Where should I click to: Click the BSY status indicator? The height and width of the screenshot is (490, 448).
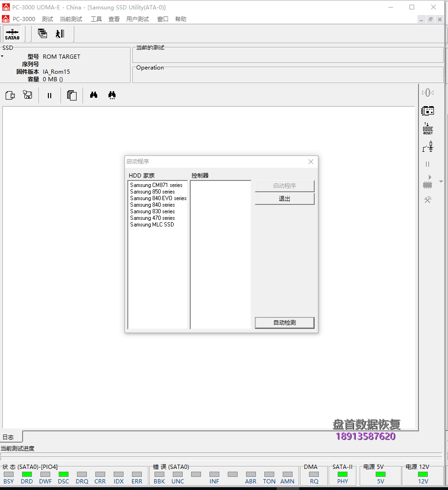[9, 474]
